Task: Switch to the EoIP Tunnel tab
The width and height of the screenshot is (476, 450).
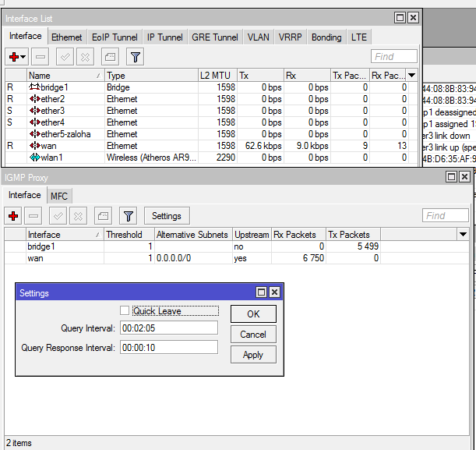Action: coord(115,37)
